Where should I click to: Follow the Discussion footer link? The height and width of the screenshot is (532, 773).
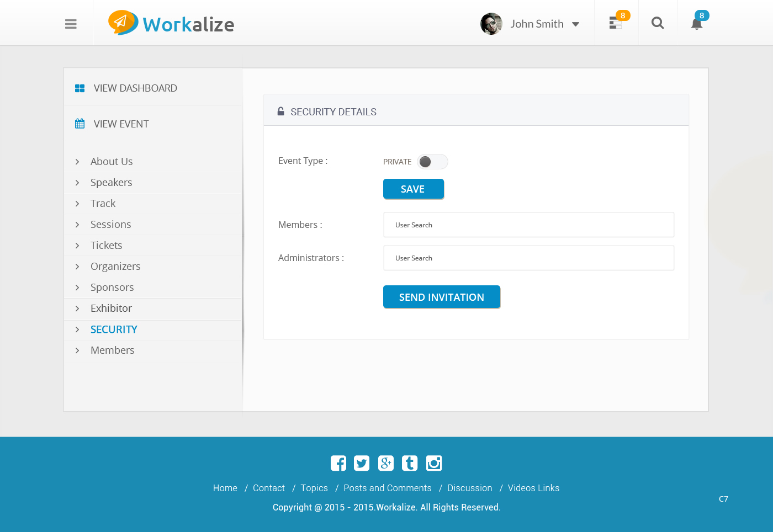469,488
